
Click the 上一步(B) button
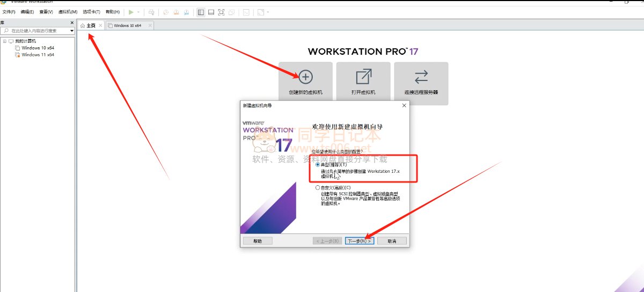[x=327, y=241]
